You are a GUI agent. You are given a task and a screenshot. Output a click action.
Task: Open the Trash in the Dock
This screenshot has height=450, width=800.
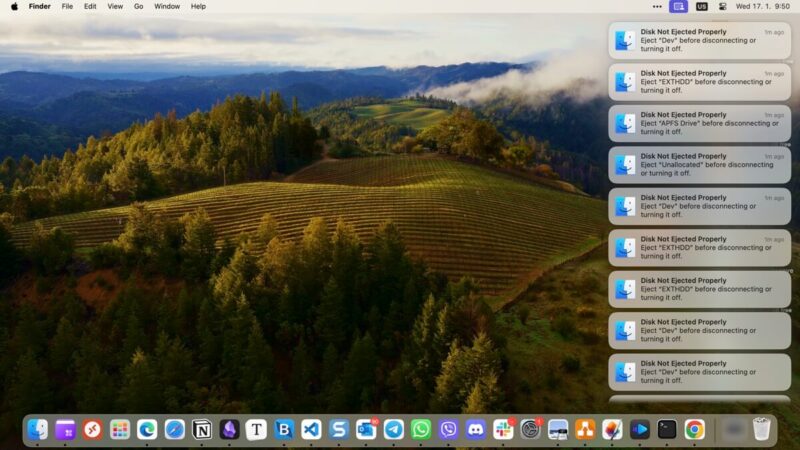point(761,430)
